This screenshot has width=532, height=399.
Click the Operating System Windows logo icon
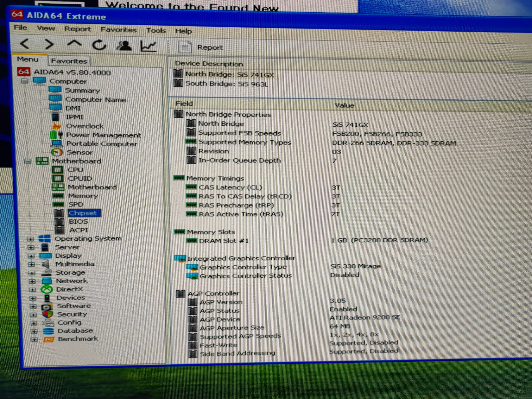[x=45, y=239]
